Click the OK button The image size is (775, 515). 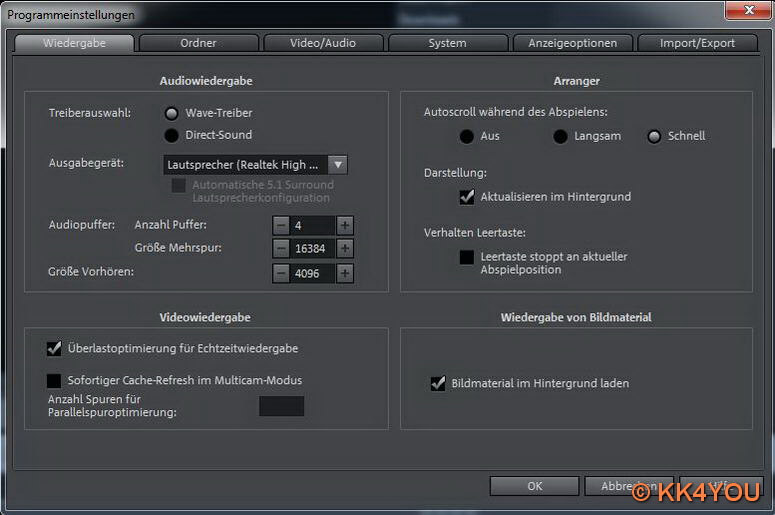[x=534, y=486]
